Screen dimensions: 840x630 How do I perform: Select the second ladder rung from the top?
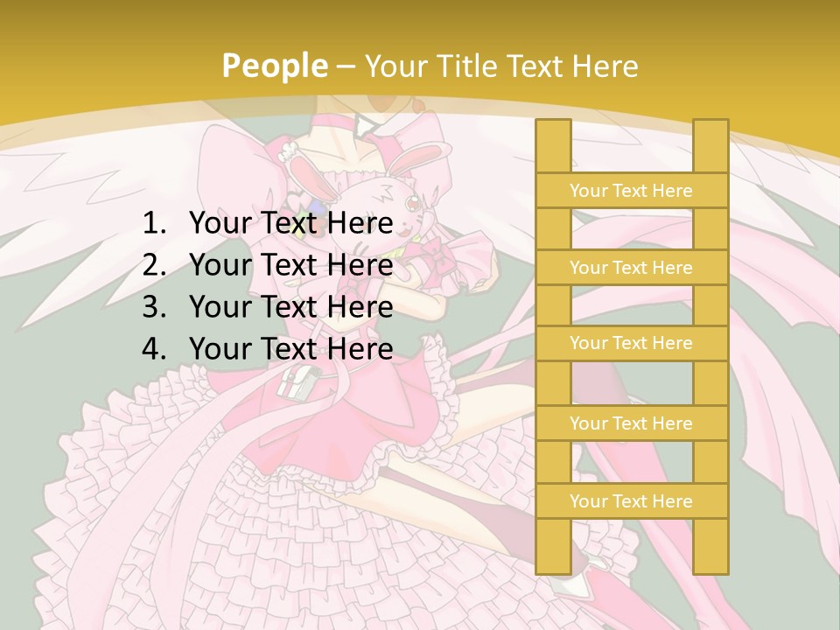[x=632, y=267]
